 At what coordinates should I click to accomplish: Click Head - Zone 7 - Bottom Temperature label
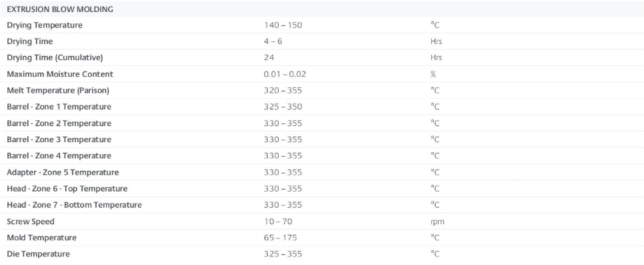coord(75,205)
